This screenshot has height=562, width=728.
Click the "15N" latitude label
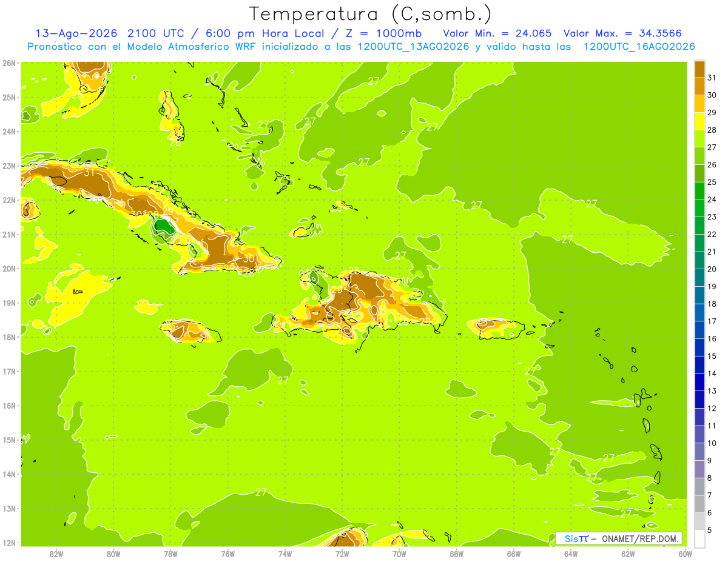click(8, 440)
